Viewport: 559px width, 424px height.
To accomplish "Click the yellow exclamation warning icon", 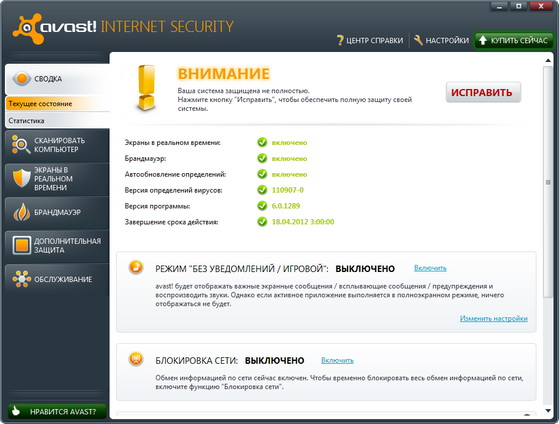I will (147, 88).
